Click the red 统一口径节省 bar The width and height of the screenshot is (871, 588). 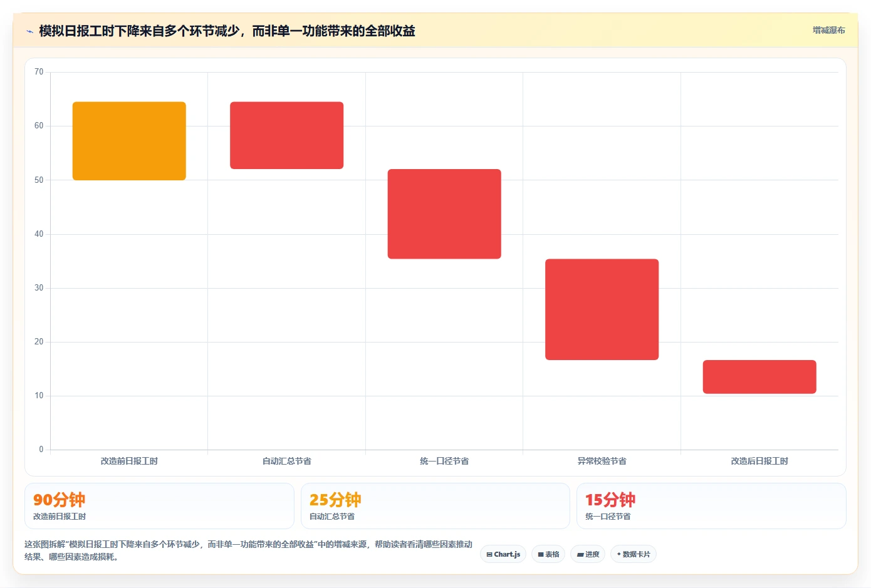[444, 214]
